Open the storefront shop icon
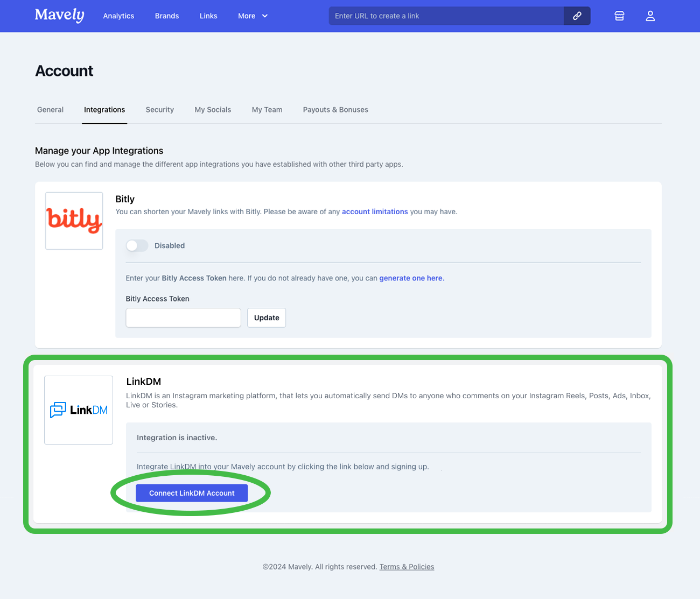 [x=619, y=16]
